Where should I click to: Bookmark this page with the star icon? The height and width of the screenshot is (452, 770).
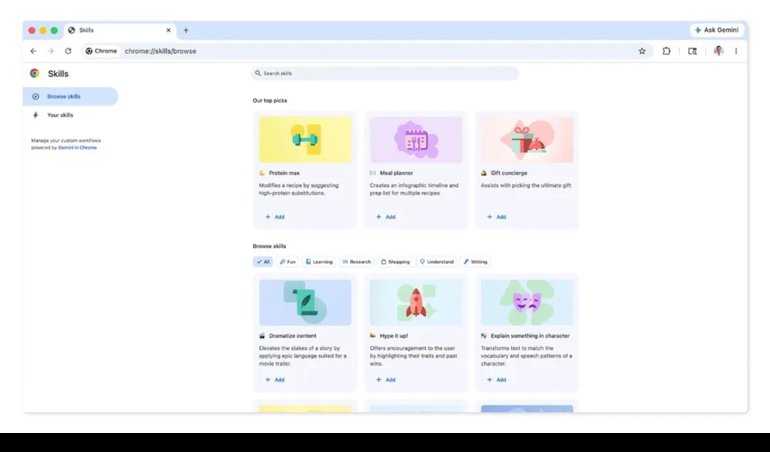[x=642, y=51]
